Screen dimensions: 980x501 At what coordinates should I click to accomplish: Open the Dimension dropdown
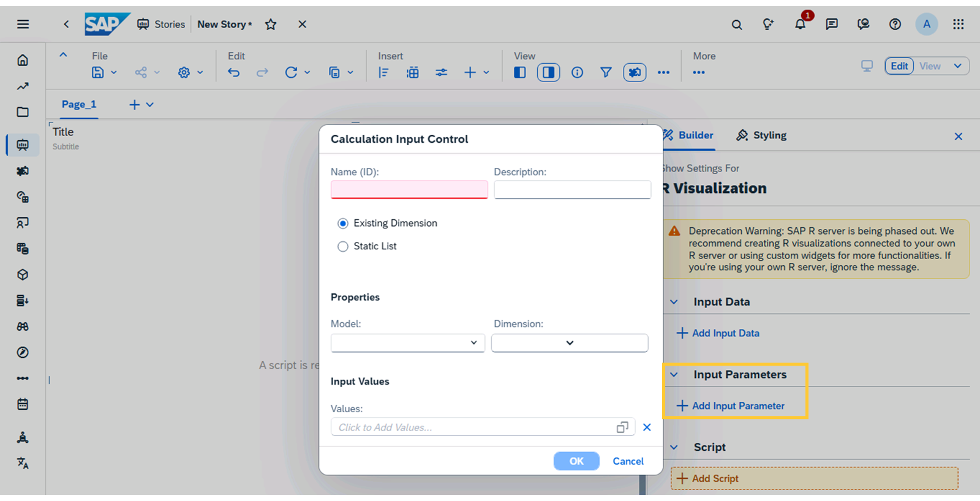(x=570, y=343)
